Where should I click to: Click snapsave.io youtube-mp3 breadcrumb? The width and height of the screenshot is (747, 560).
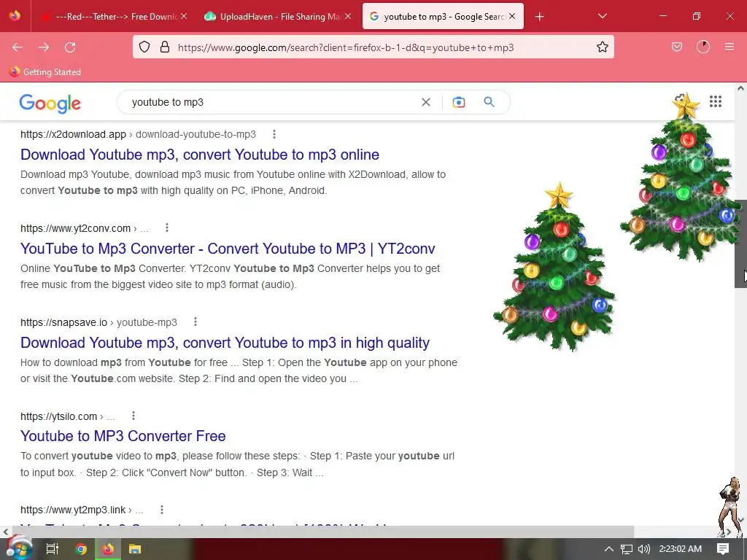[x=98, y=322]
